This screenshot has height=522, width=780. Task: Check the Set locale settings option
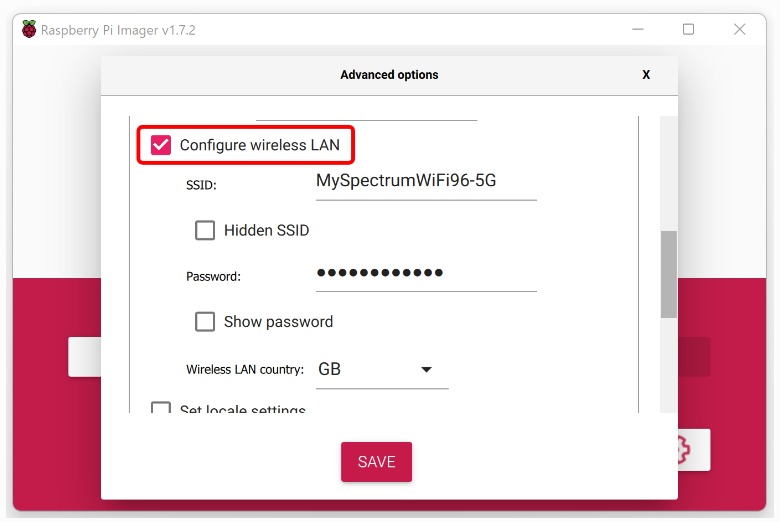point(161,409)
